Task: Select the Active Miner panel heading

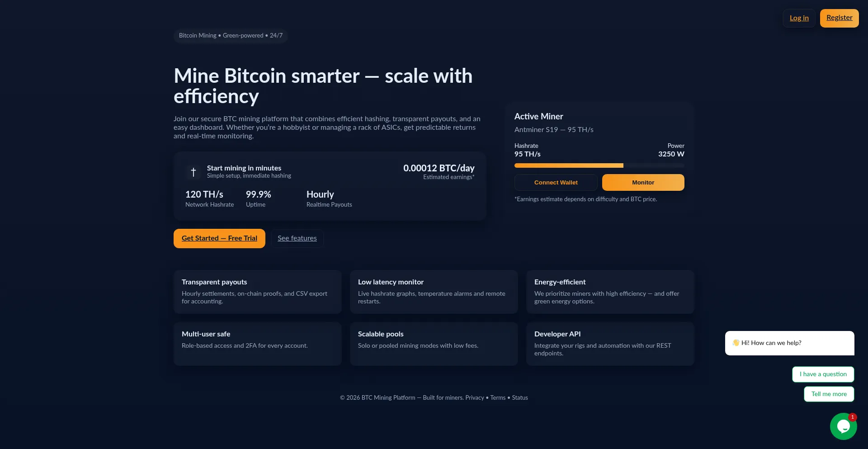Action: [x=538, y=116]
